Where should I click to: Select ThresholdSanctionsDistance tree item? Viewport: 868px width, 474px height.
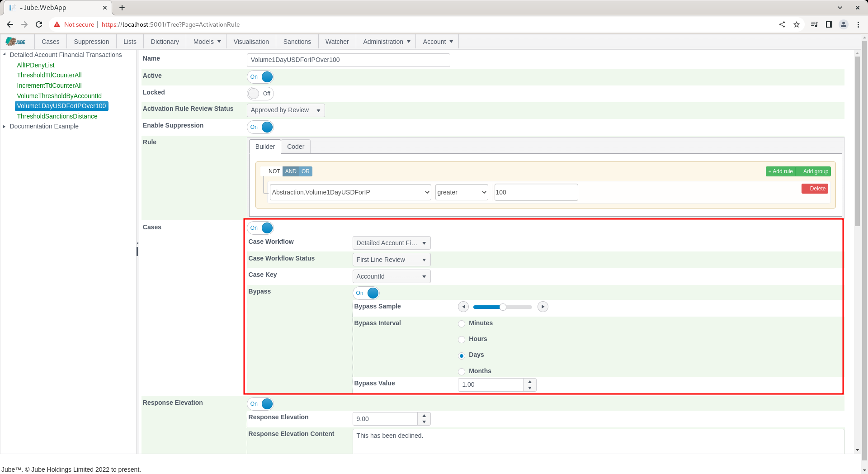(57, 116)
